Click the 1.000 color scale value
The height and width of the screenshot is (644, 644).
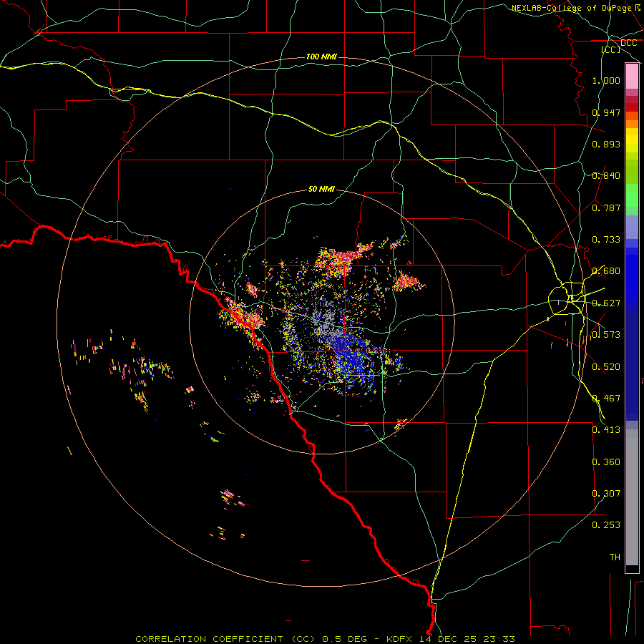tap(606, 80)
